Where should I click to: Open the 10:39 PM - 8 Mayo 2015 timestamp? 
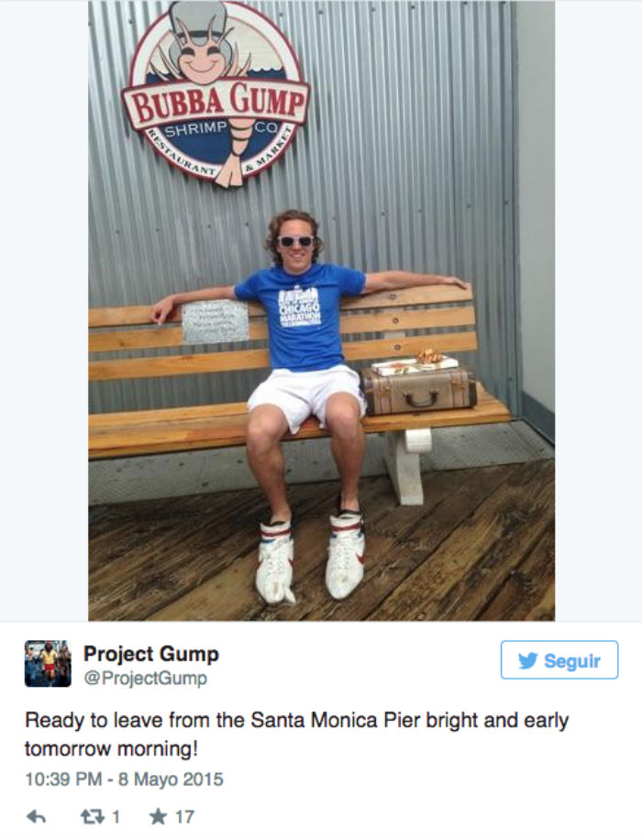point(124,780)
